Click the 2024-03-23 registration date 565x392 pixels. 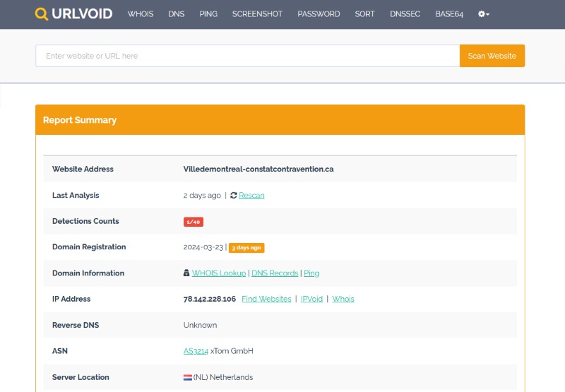[203, 247]
